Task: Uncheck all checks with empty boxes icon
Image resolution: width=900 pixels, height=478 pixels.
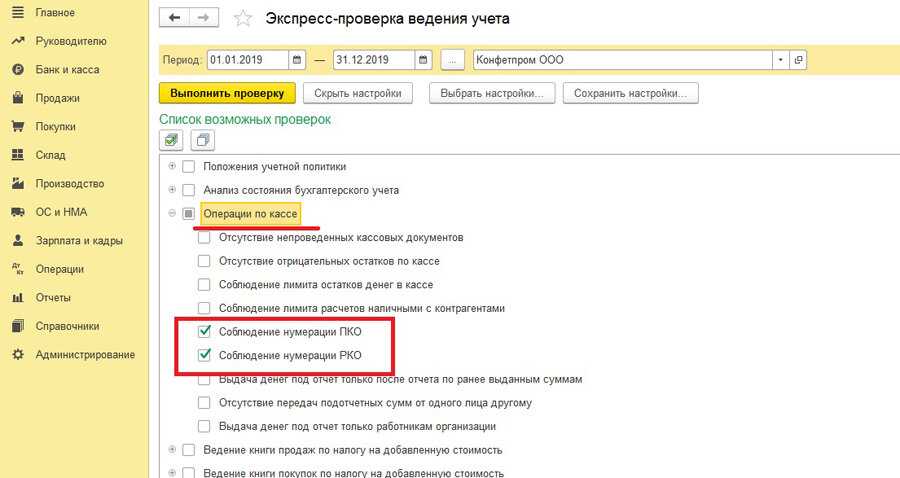Action: 203,139
